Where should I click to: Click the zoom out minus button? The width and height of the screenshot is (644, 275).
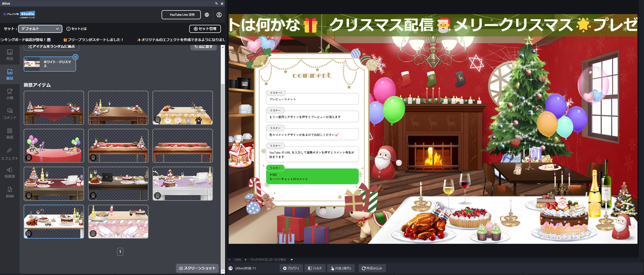229,260
